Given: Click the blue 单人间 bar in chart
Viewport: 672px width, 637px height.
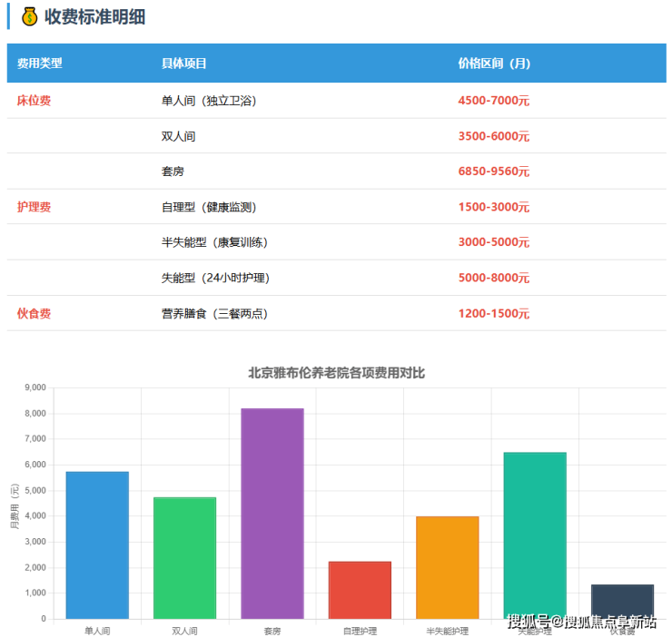Looking at the screenshot, I should (x=97, y=544).
